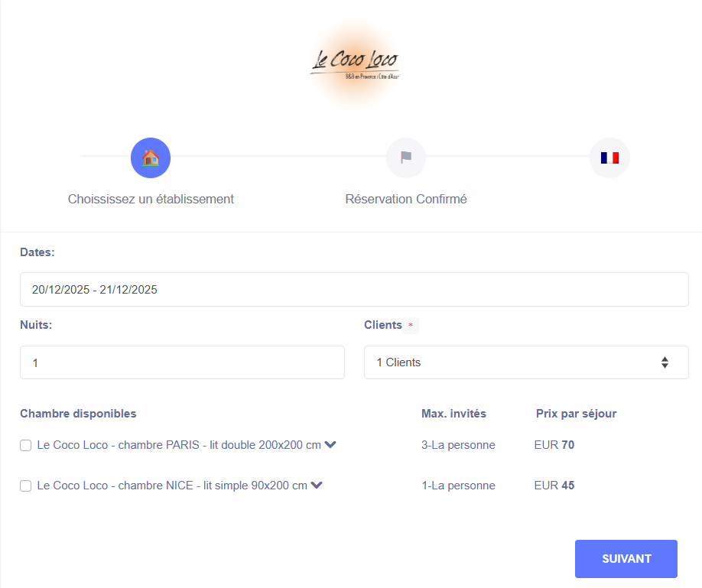Check the chambre NICE checkbox

tap(26, 486)
